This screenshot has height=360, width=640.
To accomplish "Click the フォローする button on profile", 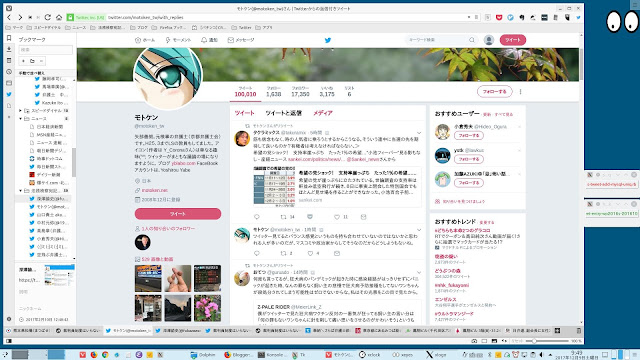I will click(494, 92).
